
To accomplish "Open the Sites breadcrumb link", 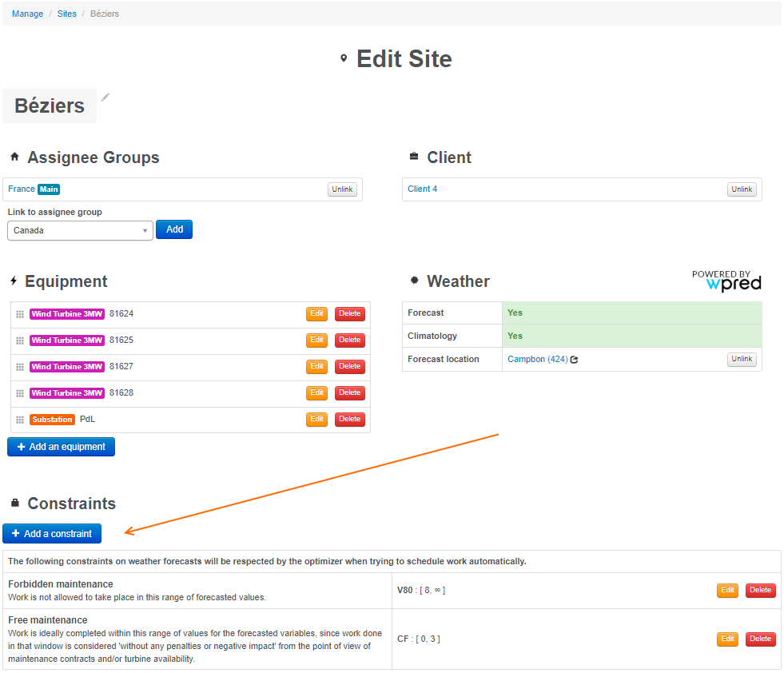I will [x=66, y=14].
